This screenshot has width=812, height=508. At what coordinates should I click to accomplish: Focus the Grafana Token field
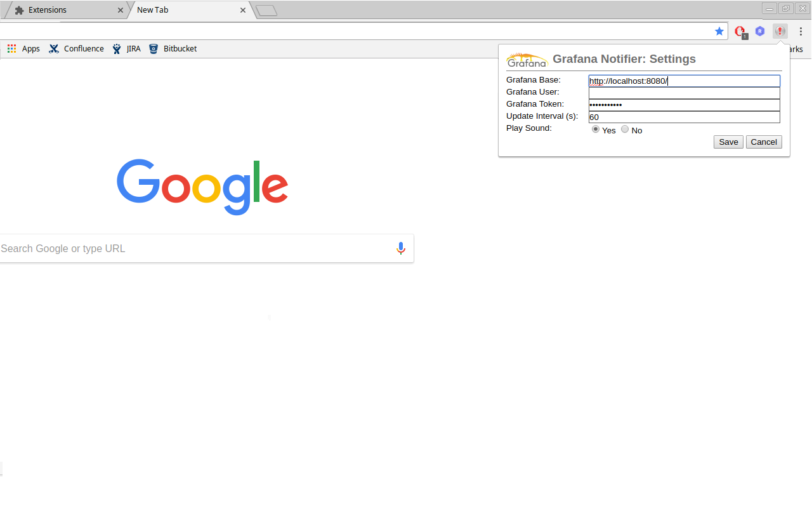click(684, 105)
